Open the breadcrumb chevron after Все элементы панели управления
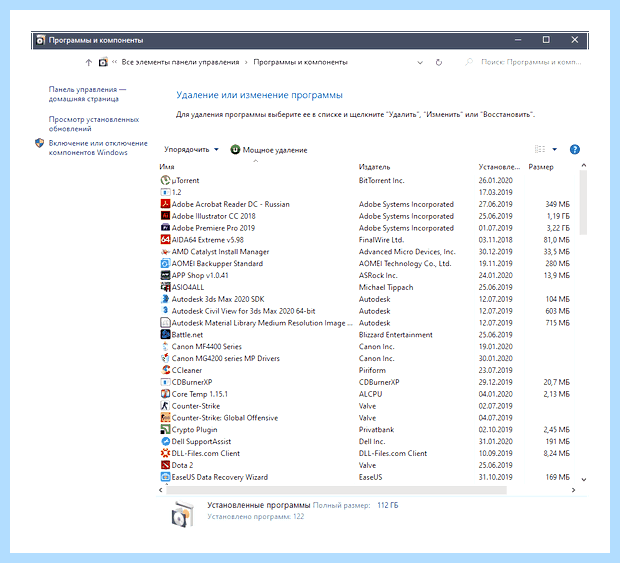The image size is (620, 563). [246, 62]
